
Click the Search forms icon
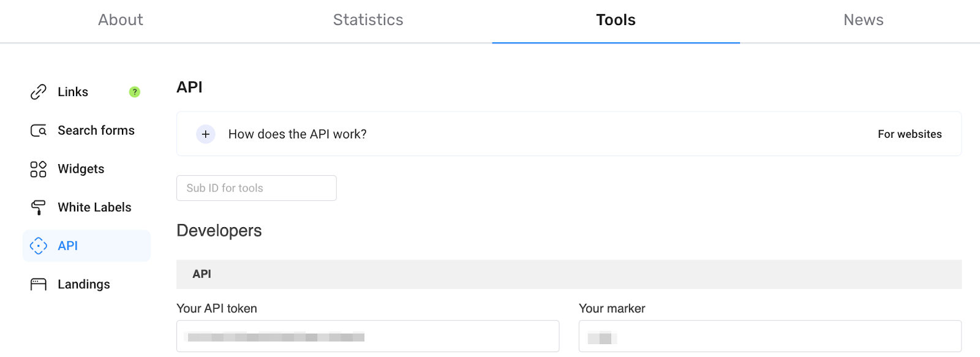(39, 130)
